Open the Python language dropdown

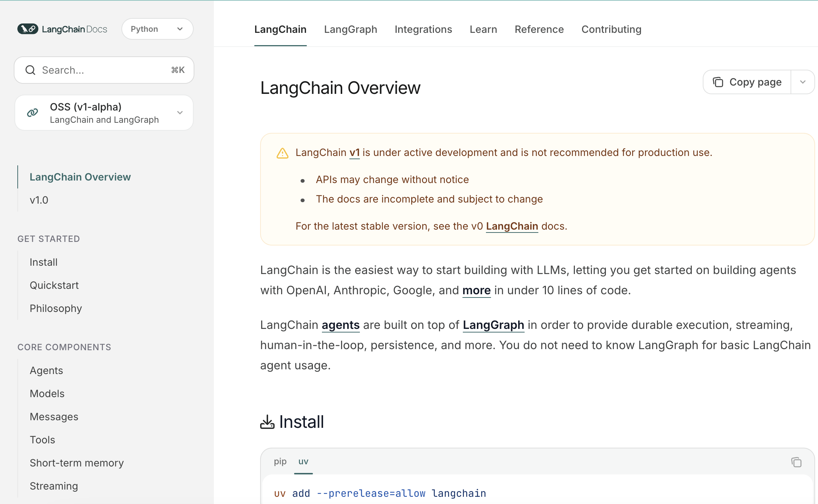point(157,29)
